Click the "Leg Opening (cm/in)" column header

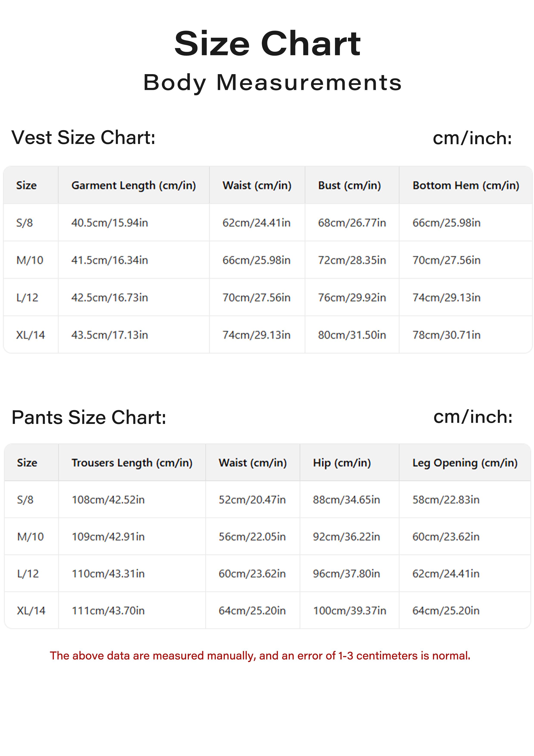[465, 463]
